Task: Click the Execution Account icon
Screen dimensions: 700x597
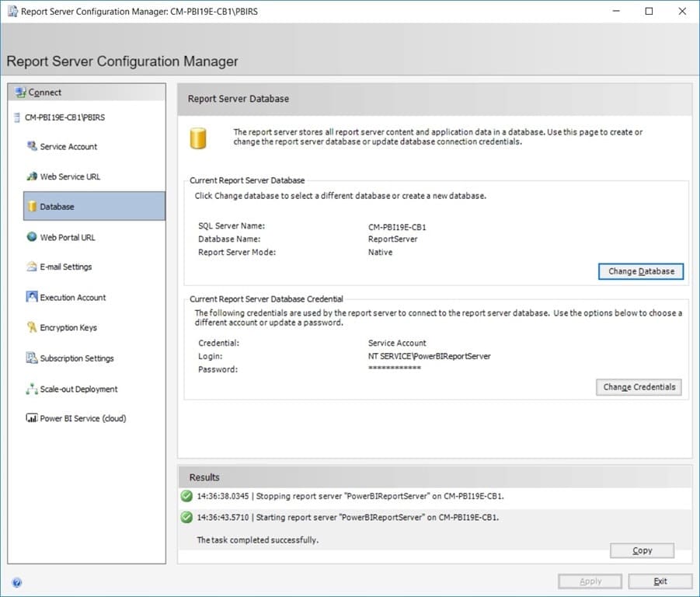Action: tap(32, 297)
